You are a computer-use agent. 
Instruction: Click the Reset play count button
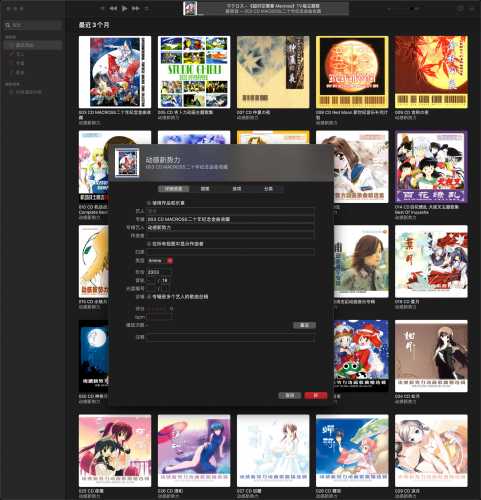pos(304,325)
